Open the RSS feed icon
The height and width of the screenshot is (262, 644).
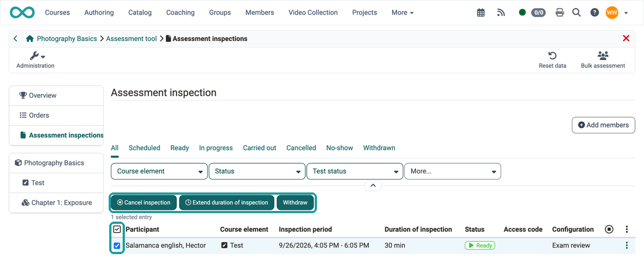coord(501,13)
